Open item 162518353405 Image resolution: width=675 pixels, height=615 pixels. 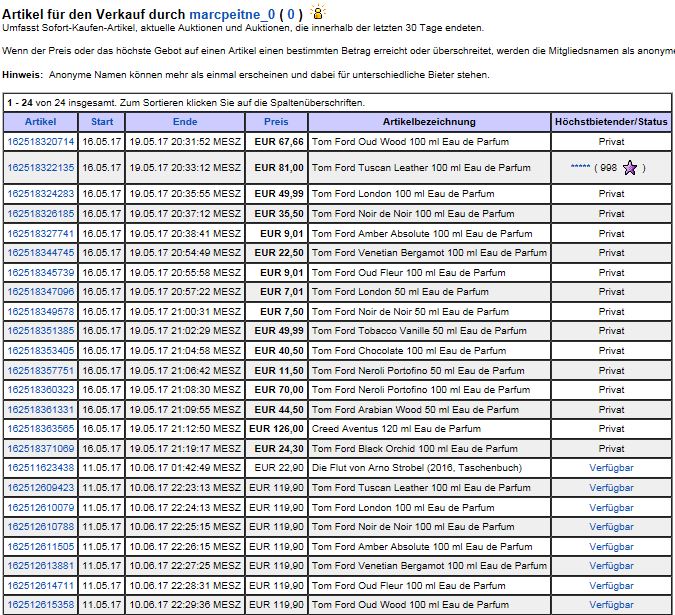coord(41,351)
